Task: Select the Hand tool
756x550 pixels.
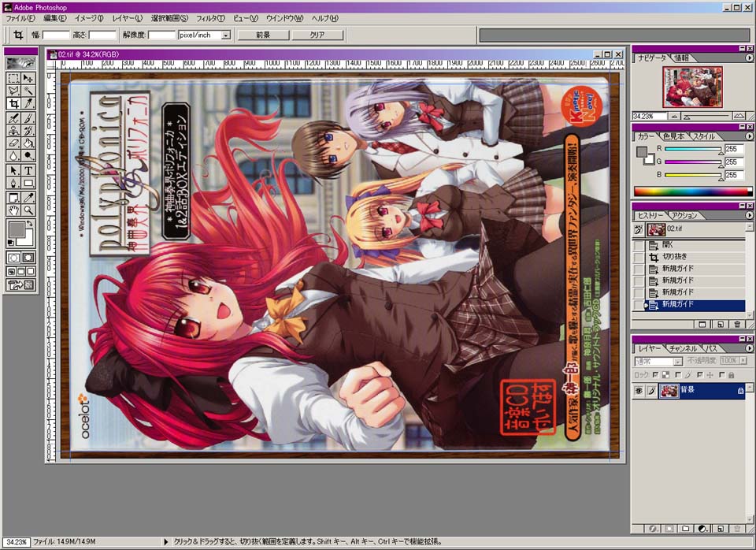Action: [x=13, y=210]
